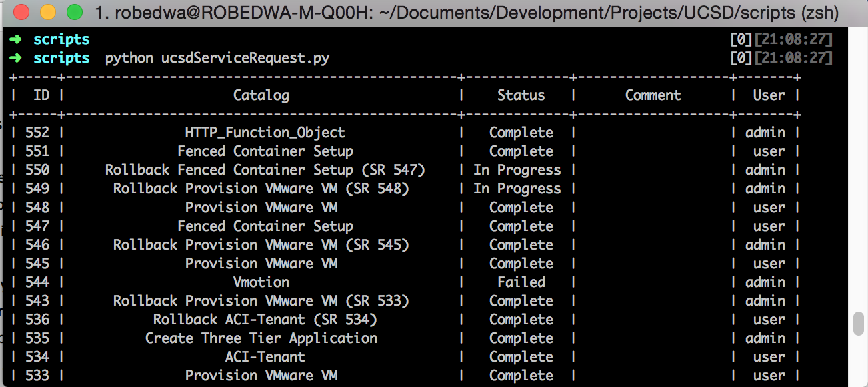Click the terminal window title text
The image size is (868, 387).
coord(467,13)
